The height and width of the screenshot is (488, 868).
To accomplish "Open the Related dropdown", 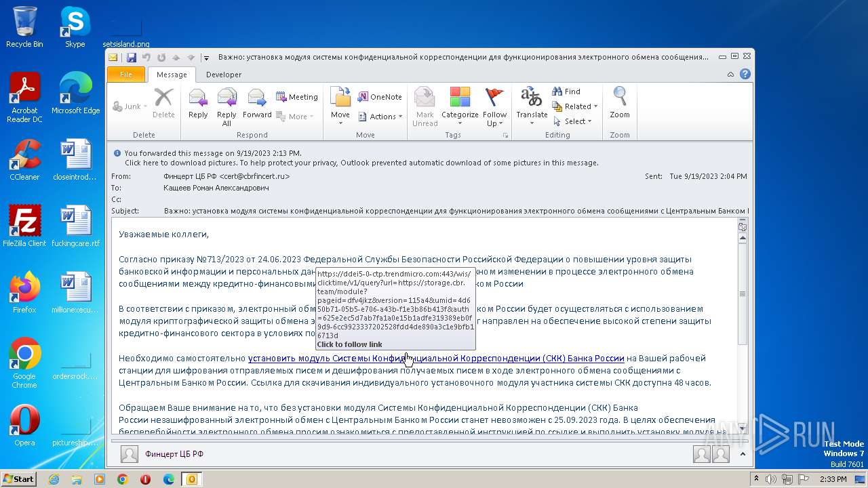I will coord(575,106).
